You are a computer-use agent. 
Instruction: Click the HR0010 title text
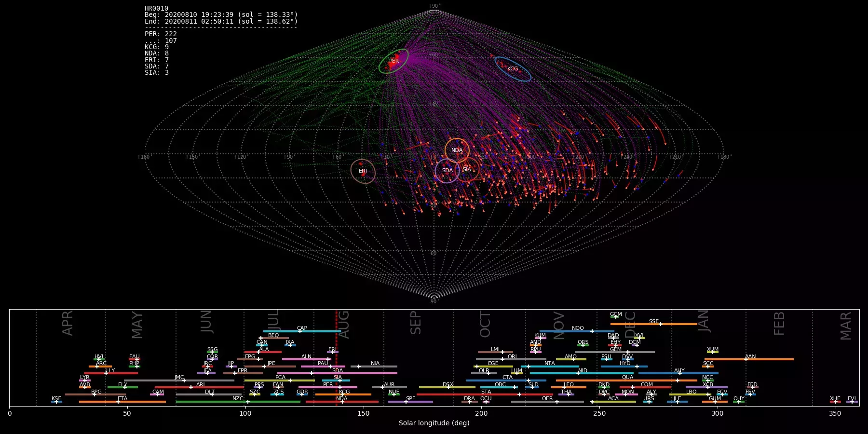point(156,9)
